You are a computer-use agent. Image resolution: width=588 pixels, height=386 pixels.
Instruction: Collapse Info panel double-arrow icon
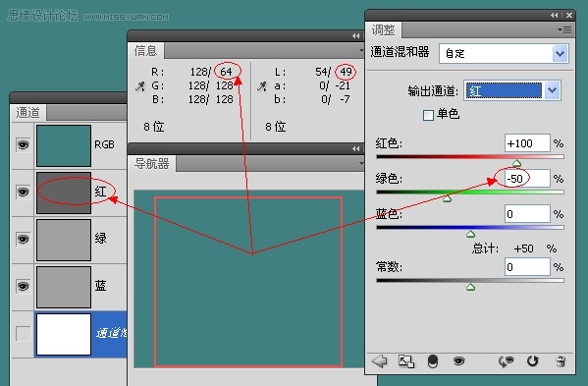tap(356, 35)
